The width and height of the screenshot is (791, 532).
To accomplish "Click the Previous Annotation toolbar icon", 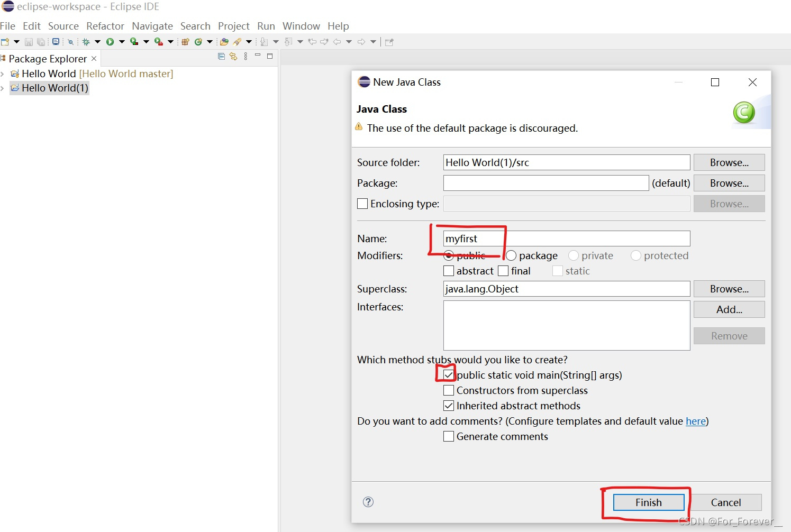I will (x=288, y=42).
